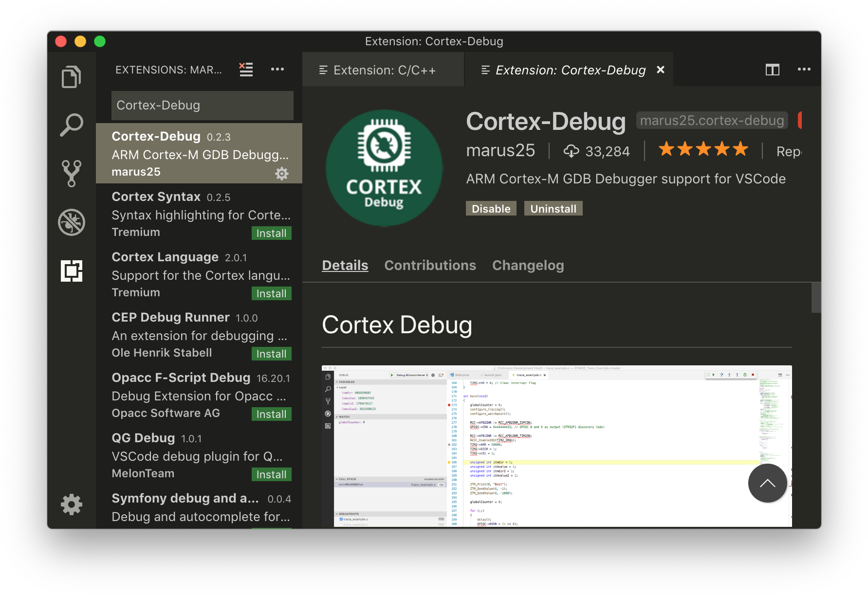Switch to the Changelog tab

[528, 265]
